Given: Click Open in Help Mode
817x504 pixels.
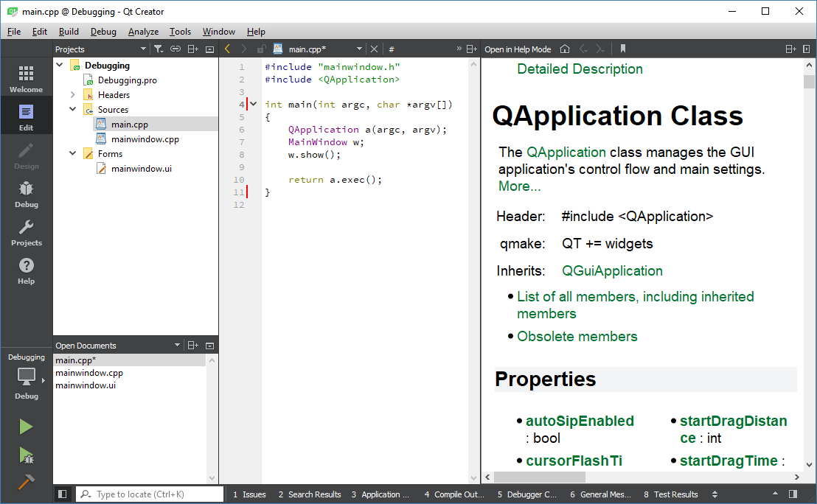Looking at the screenshot, I should coord(518,49).
